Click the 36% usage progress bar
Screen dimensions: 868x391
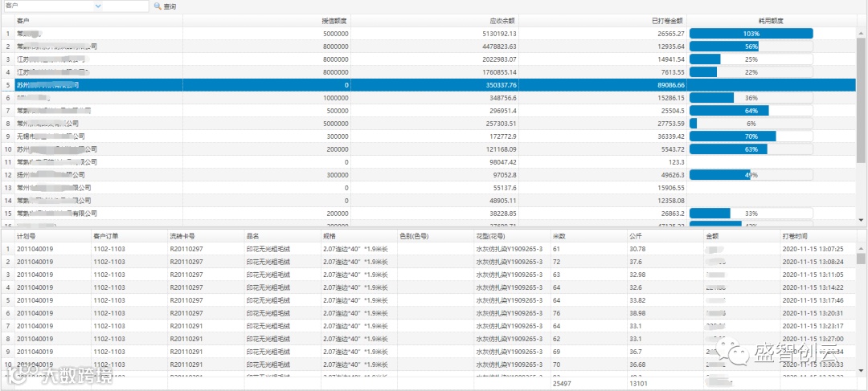pos(751,98)
